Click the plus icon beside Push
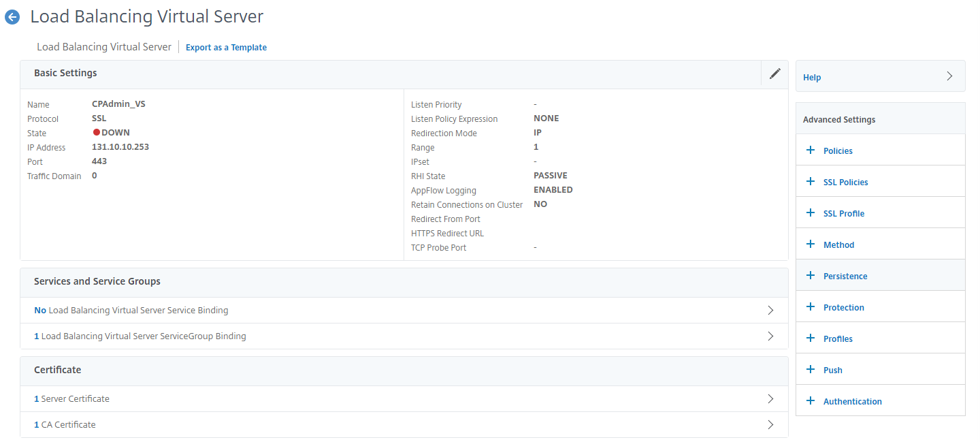This screenshot has width=980, height=442. (810, 370)
